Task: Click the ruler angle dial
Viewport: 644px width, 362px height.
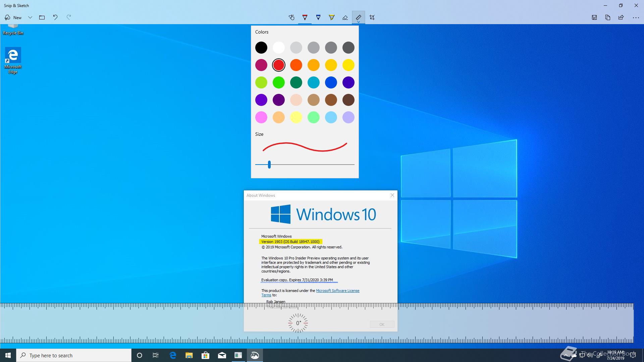Action: coord(298,323)
